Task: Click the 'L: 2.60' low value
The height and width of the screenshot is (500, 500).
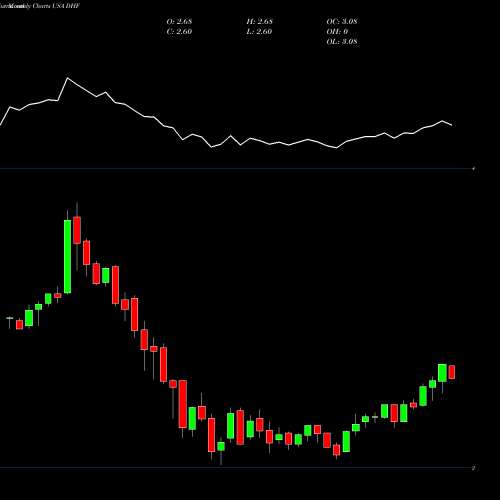Action: (x=259, y=32)
